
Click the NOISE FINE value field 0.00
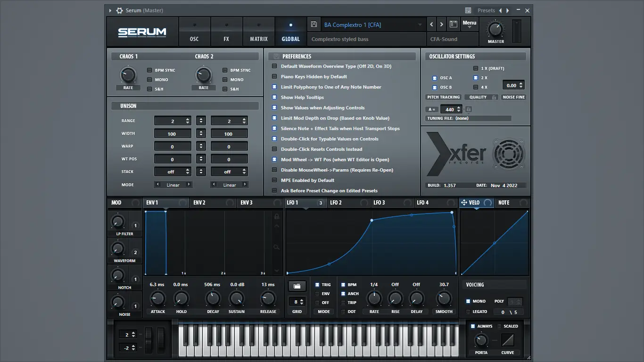click(513, 85)
